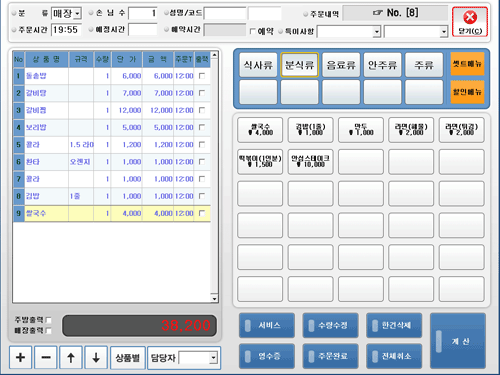The image size is (500, 375).
Task: Click the minus quantity button
Action: click(46, 357)
